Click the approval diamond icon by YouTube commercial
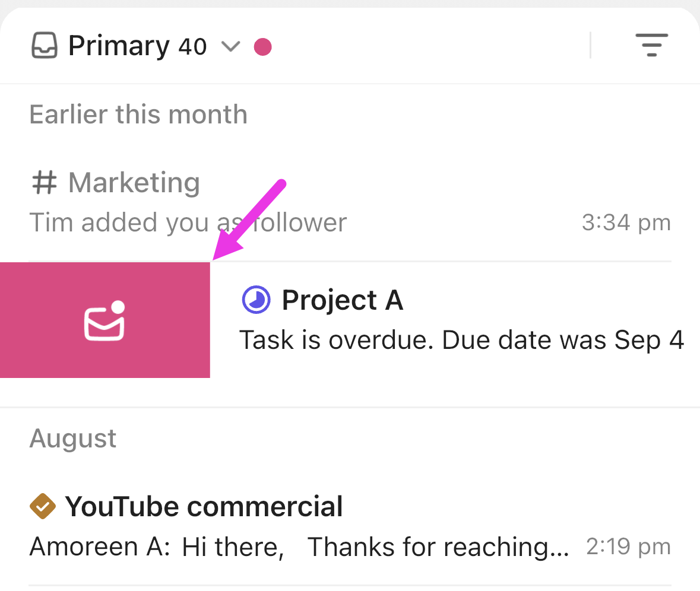 click(43, 506)
